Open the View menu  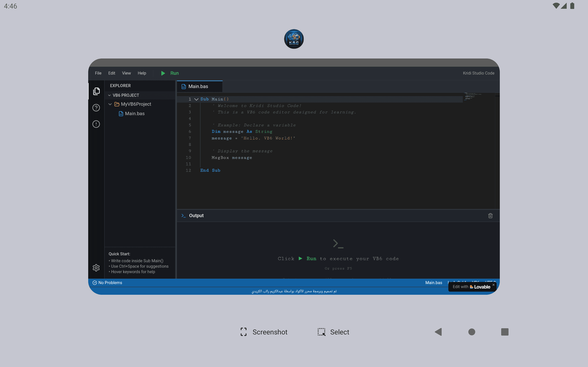[126, 73]
